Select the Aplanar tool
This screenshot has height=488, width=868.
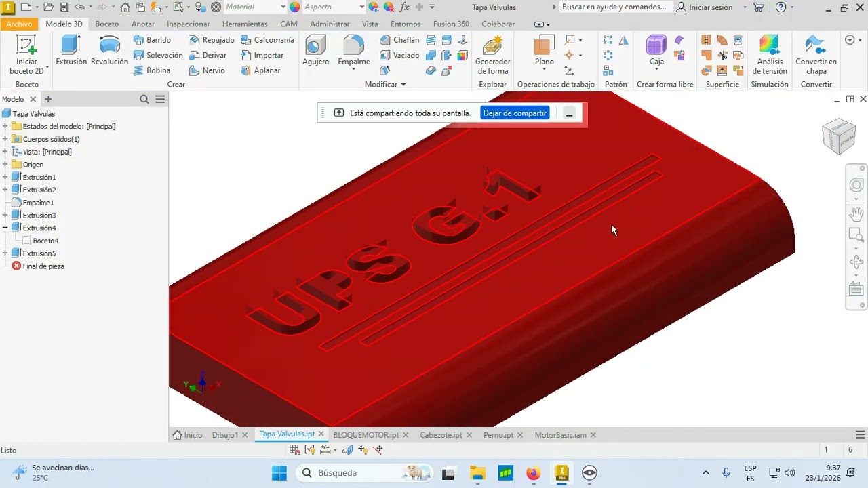pyautogui.click(x=260, y=70)
